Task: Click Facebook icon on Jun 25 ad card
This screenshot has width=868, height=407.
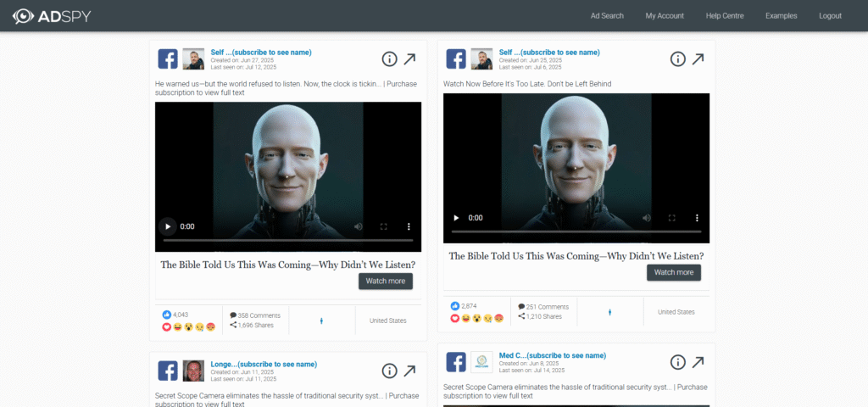Action: pyautogui.click(x=455, y=59)
